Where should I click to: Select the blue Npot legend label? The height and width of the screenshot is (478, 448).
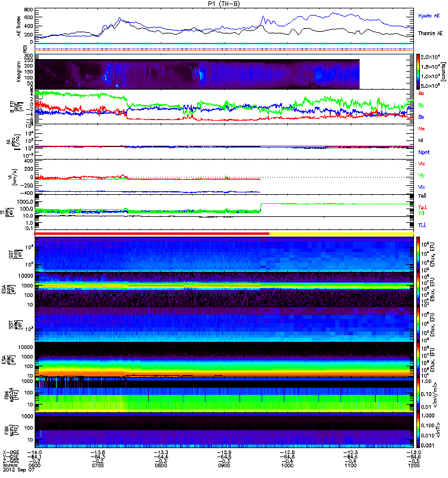(424, 152)
